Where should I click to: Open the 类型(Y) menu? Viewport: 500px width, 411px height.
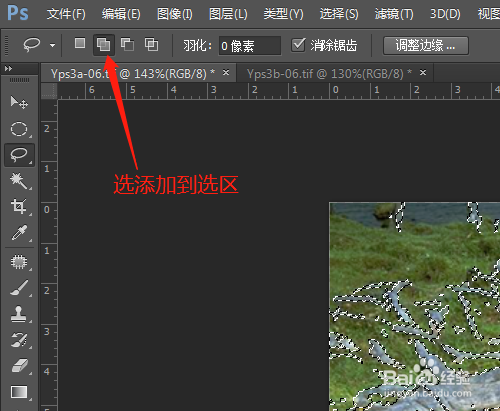[x=283, y=14]
